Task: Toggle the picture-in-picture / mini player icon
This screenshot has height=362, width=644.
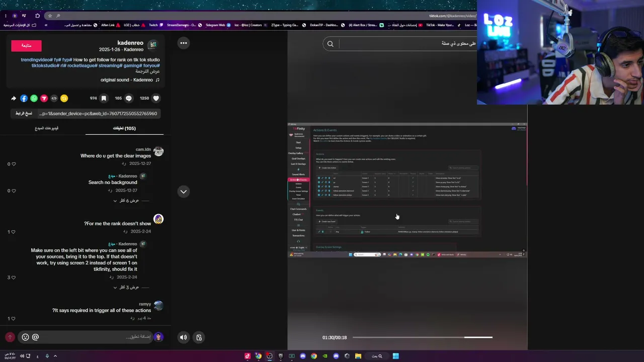Action: (199, 337)
